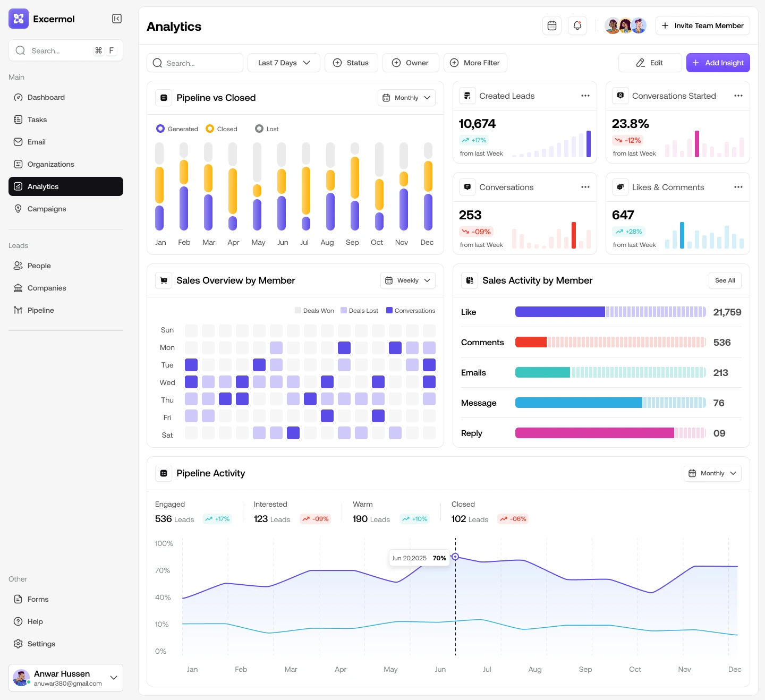Open the Monthly dropdown in Pipeline Activity
Screen dimensions: 765x700
coord(712,473)
